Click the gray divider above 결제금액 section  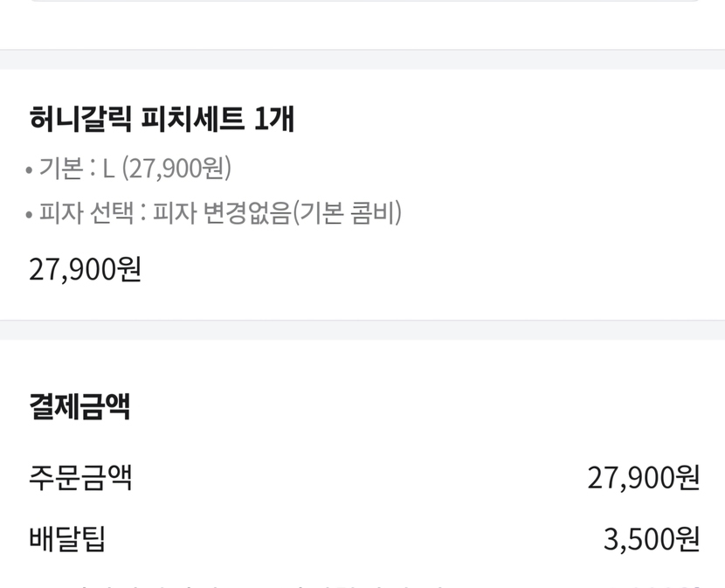(362, 329)
